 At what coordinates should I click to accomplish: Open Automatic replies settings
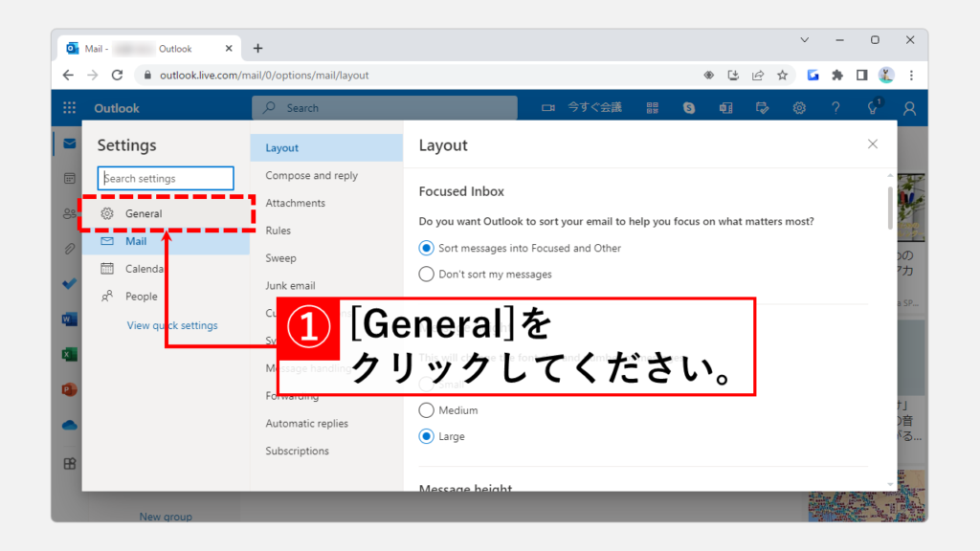pos(306,424)
